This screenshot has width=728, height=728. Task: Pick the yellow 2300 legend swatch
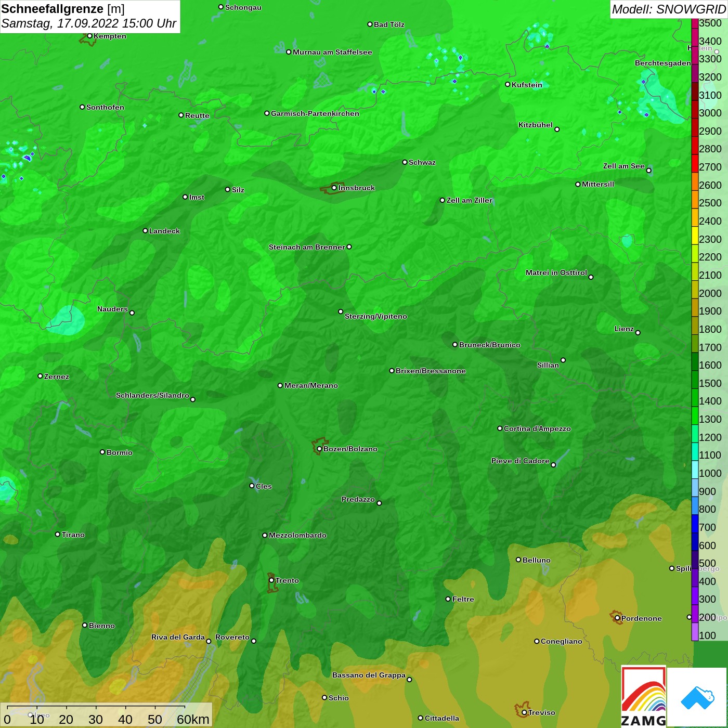(x=695, y=236)
